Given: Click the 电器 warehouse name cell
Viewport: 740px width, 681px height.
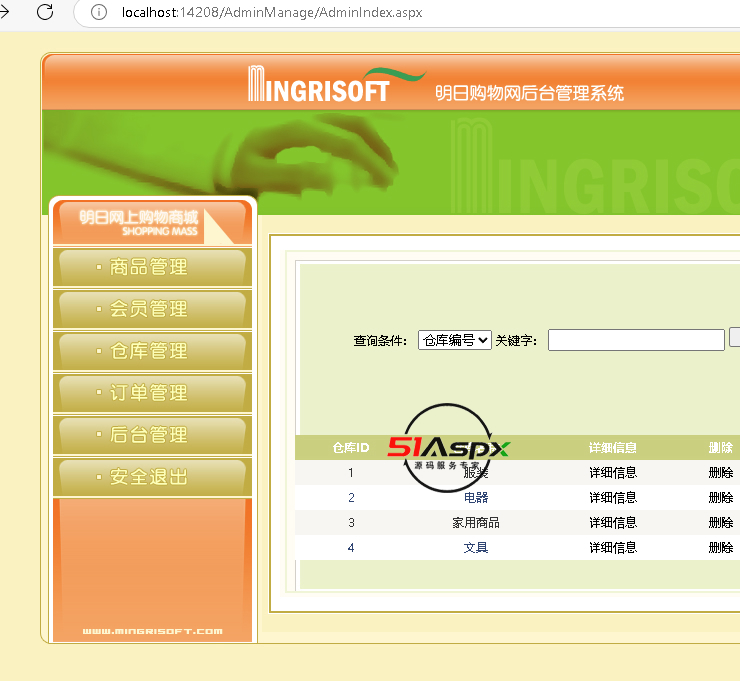Looking at the screenshot, I should [476, 497].
